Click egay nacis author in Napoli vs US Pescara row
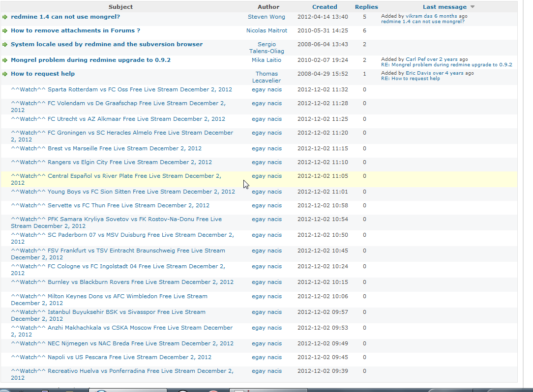The width and height of the screenshot is (533, 392). pos(266,357)
